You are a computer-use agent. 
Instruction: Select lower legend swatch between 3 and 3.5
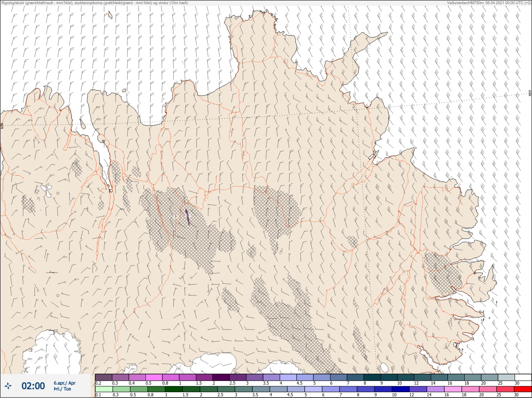pyautogui.click(x=244, y=389)
